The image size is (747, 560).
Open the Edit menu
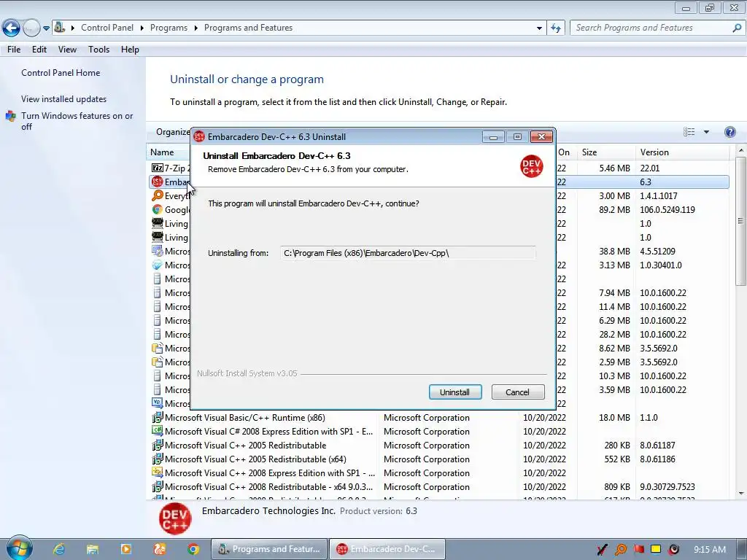39,50
